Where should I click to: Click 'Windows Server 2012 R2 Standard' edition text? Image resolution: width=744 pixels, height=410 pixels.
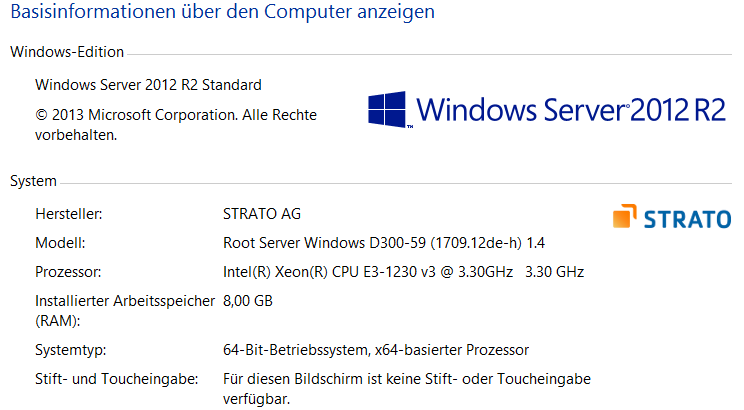tap(148, 85)
